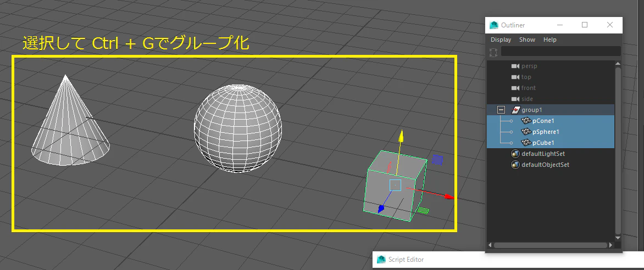The width and height of the screenshot is (644, 270).
Task: Click the pCube1 mesh icon
Action: (526, 143)
